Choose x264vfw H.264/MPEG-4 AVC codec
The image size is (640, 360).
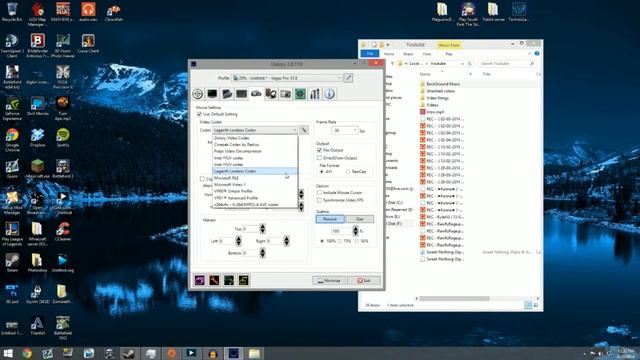pyautogui.click(x=255, y=204)
